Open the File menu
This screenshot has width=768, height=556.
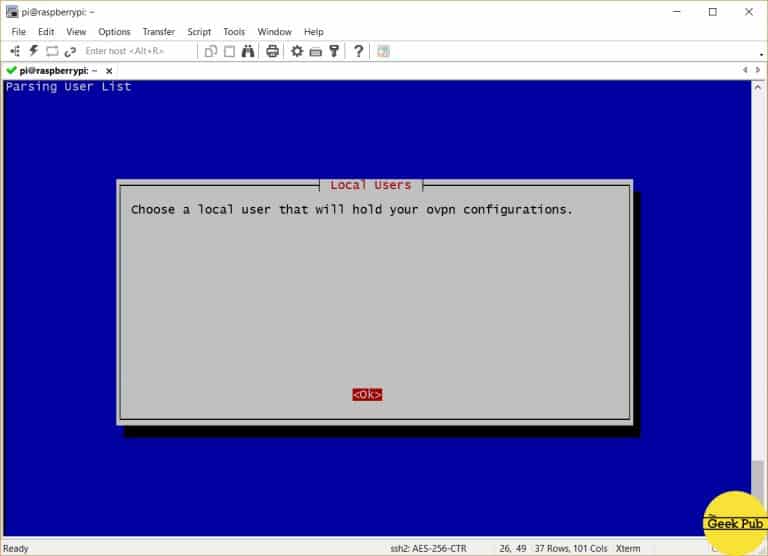click(x=18, y=32)
